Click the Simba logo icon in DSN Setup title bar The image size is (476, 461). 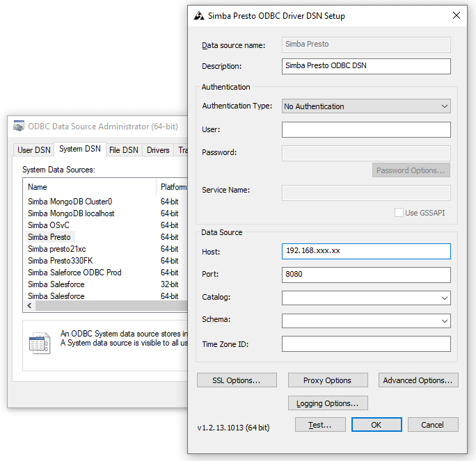tap(199, 15)
